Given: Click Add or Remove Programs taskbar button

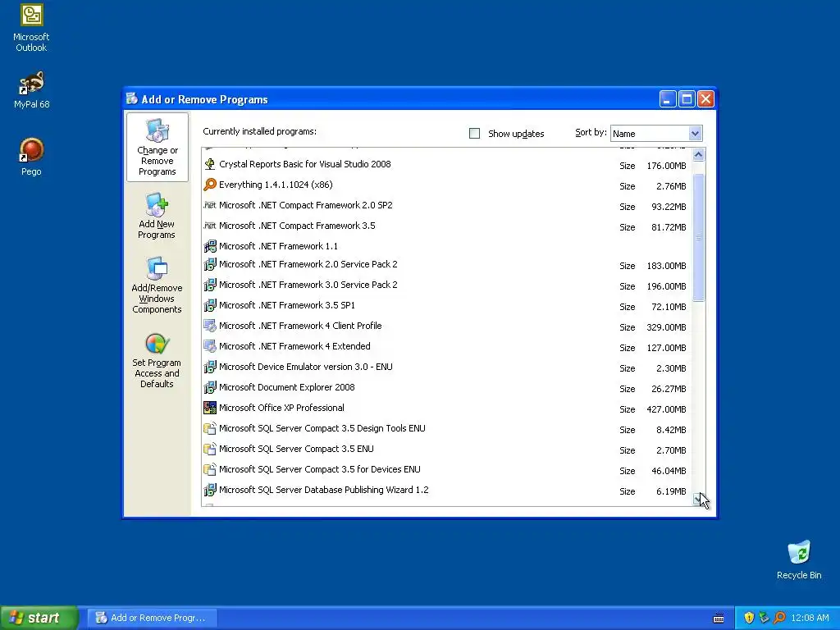Looking at the screenshot, I should coord(153,618).
